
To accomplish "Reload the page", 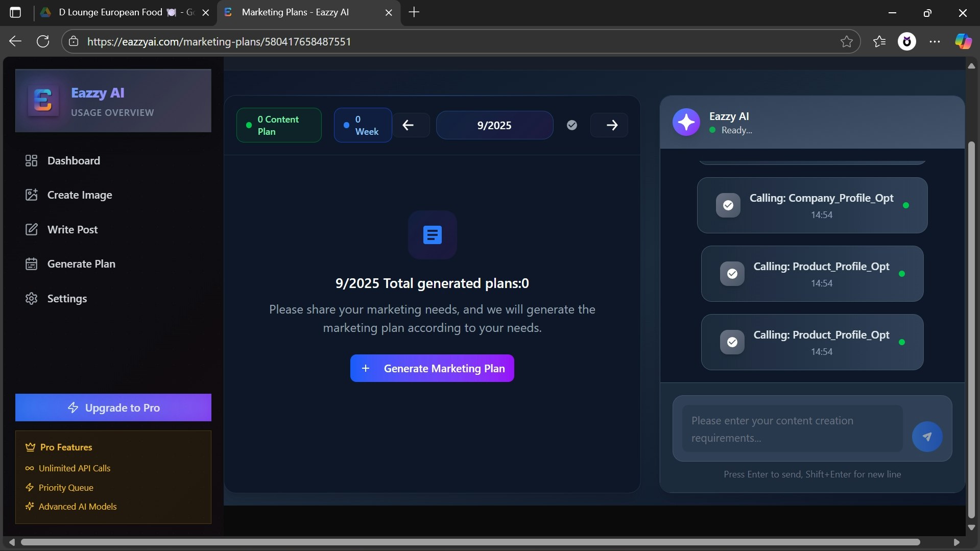I will (43, 41).
